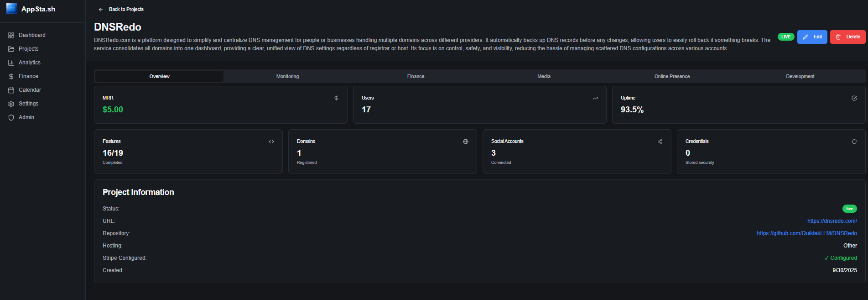The image size is (868, 300).
Task: Click the Users card trend icon
Action: point(595,98)
